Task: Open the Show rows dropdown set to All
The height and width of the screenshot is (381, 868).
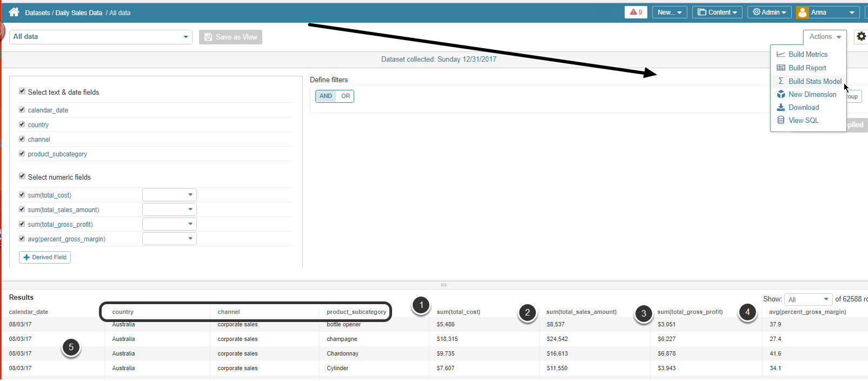Action: tap(809, 299)
